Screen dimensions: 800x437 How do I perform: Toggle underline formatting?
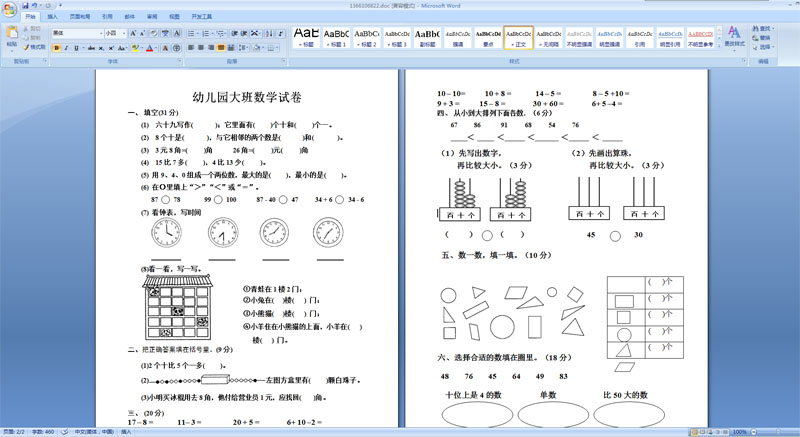coord(76,48)
